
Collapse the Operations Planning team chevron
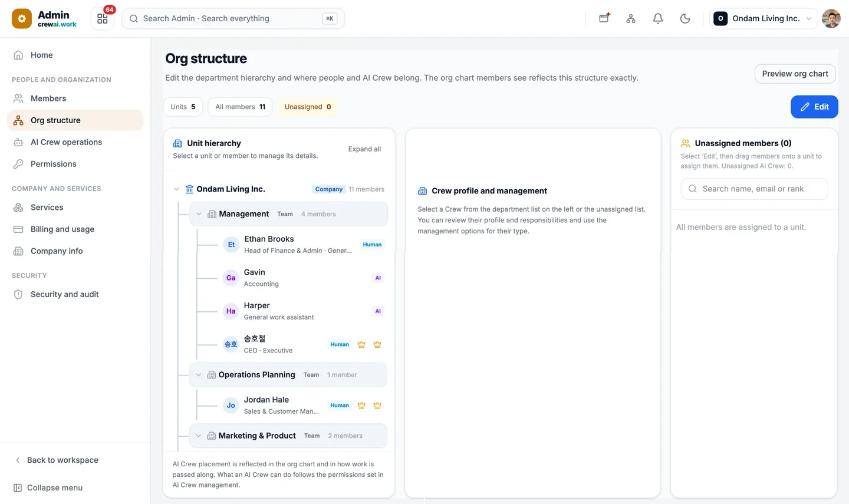(199, 375)
